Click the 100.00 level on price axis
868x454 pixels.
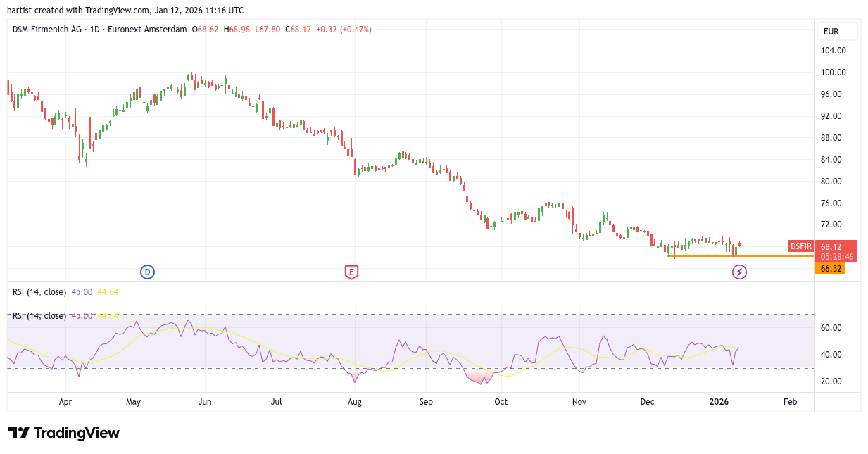[x=833, y=72]
